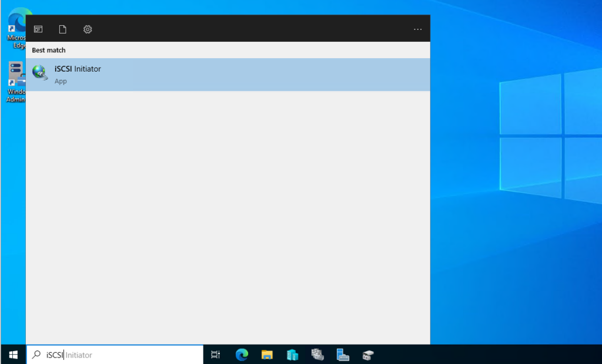
Task: Open the blue buildings taskbar app
Action: click(x=292, y=355)
